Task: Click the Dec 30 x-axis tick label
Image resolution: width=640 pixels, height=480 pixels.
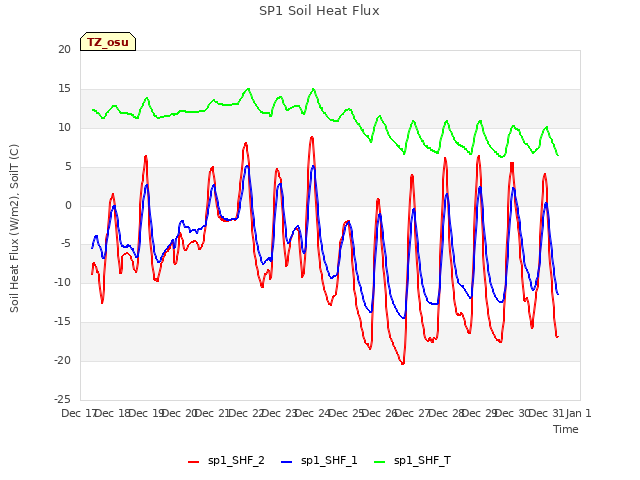Action: tap(513, 413)
